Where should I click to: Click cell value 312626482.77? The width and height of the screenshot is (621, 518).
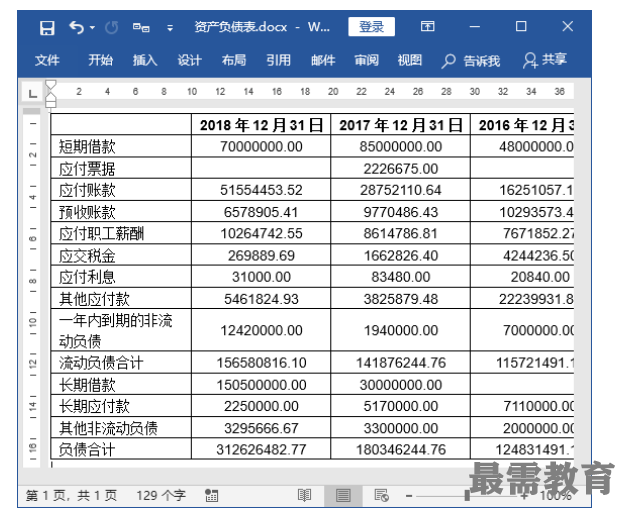[261, 449]
